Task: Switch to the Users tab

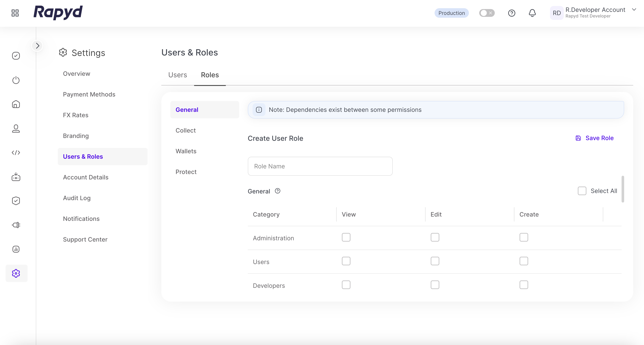Action: tap(177, 75)
